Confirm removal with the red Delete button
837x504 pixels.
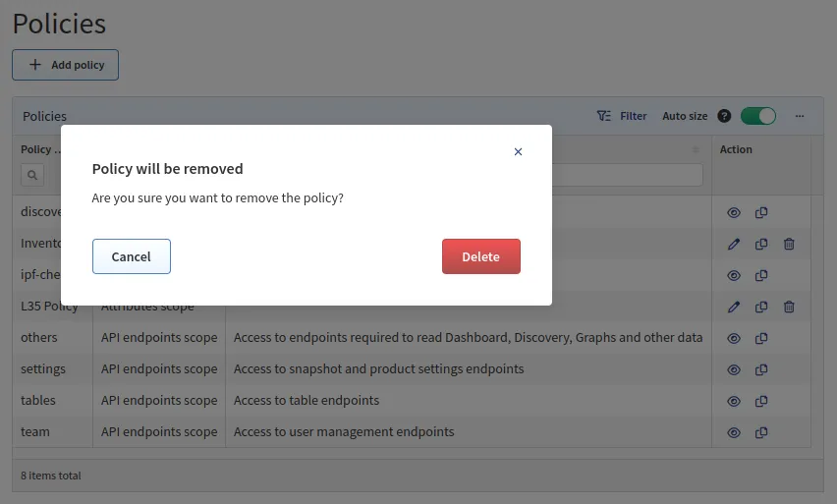click(480, 256)
